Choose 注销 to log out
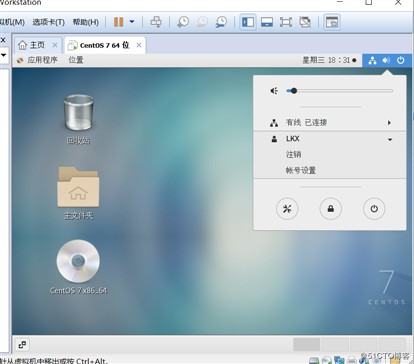 [293, 154]
